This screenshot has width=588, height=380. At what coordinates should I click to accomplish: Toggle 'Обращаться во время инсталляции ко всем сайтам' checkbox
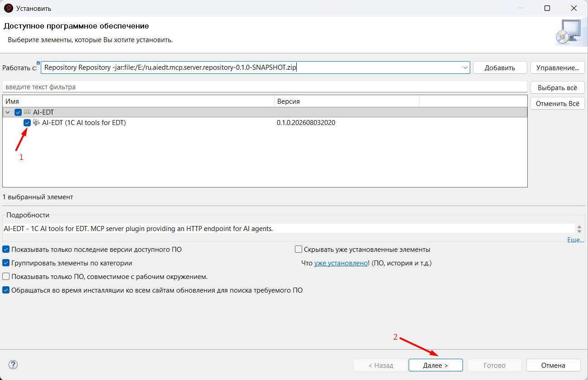pyautogui.click(x=6, y=290)
